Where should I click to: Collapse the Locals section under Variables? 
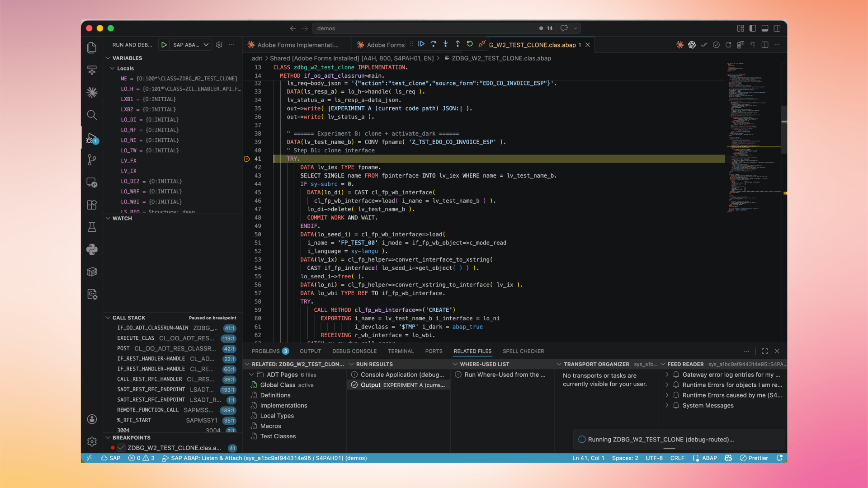[x=112, y=68]
